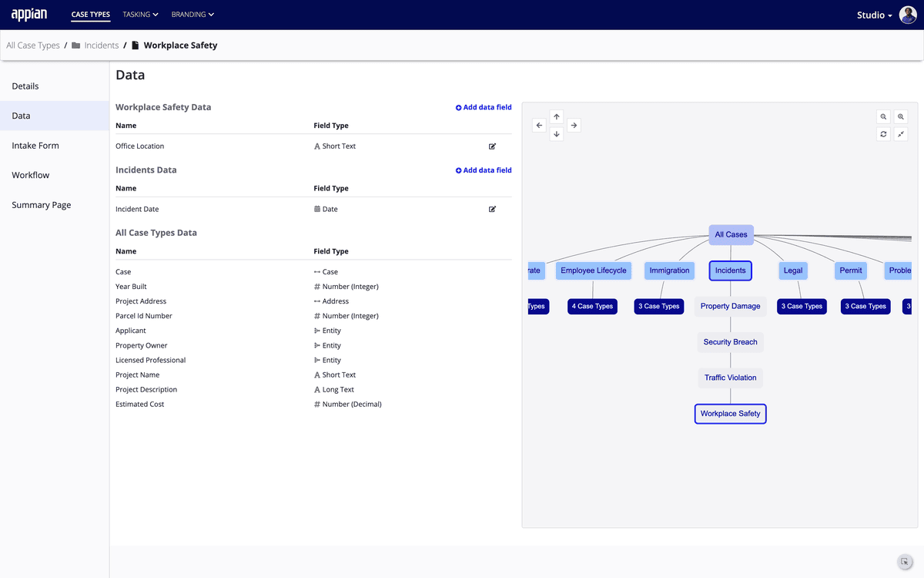Open the user profile avatar
This screenshot has height=578, width=924.
pos(908,15)
